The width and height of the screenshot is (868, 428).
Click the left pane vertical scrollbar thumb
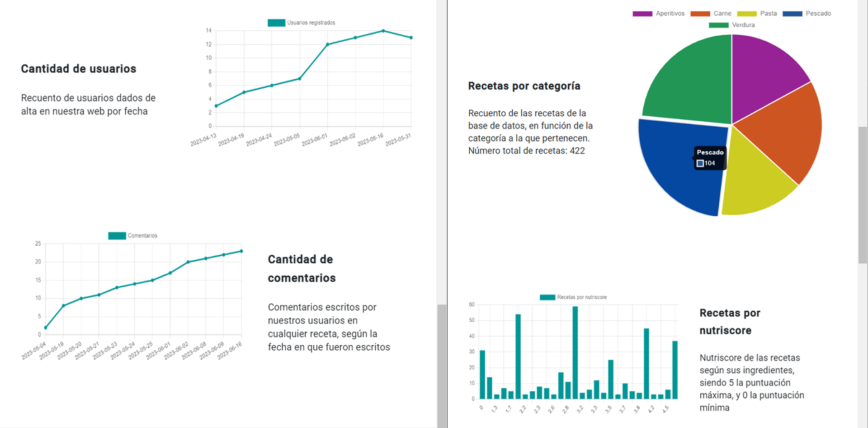coord(442,366)
